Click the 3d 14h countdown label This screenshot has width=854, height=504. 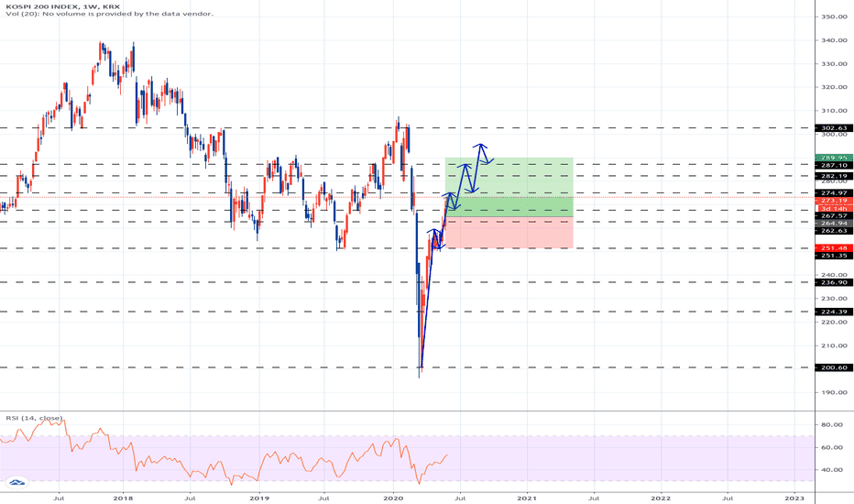(834, 208)
